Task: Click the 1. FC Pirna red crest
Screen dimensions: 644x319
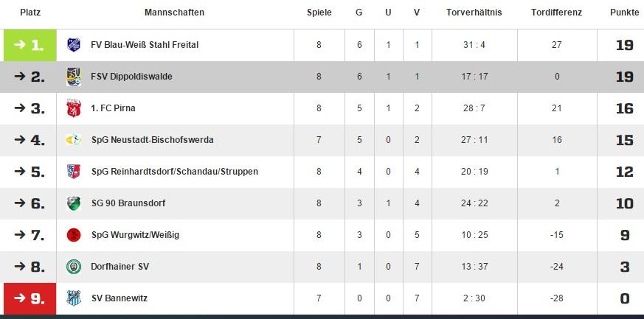Action: 73,108
